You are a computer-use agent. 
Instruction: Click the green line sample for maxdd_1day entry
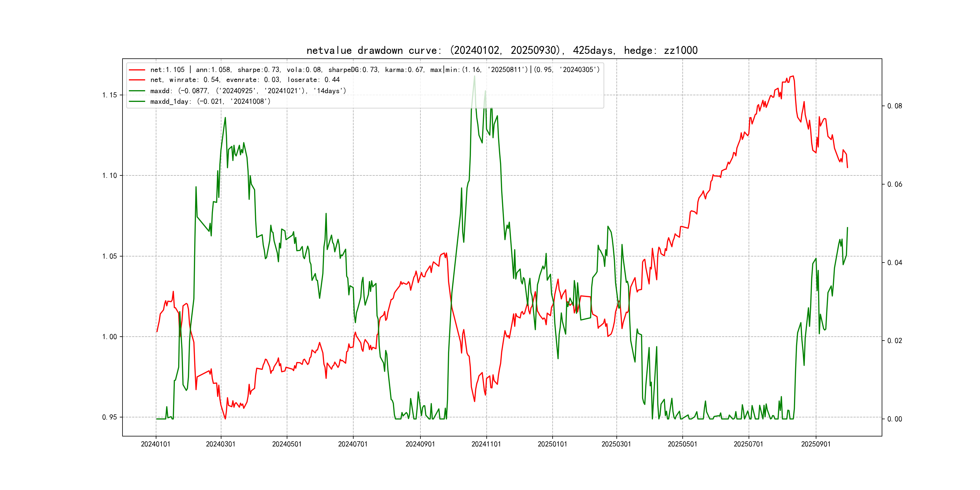point(137,102)
